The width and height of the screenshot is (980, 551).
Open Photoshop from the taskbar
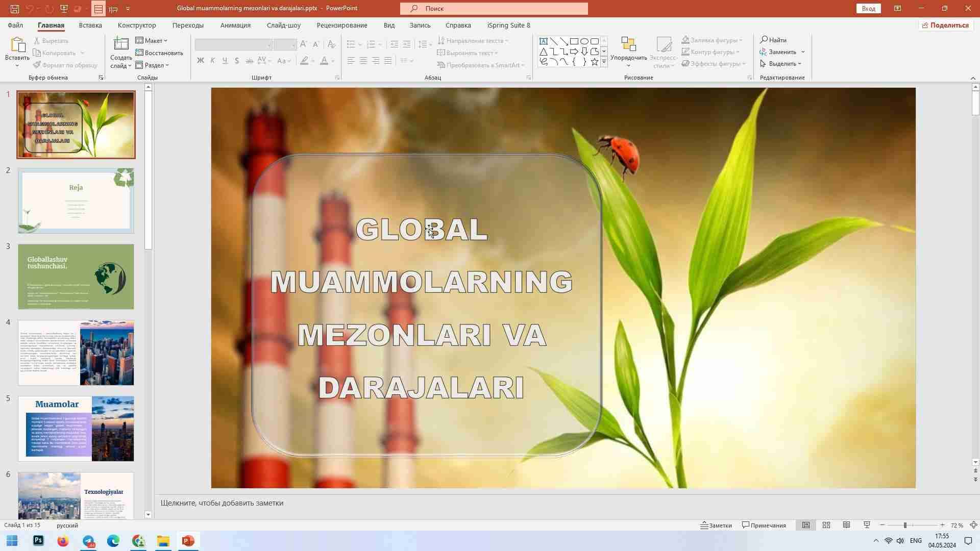38,541
